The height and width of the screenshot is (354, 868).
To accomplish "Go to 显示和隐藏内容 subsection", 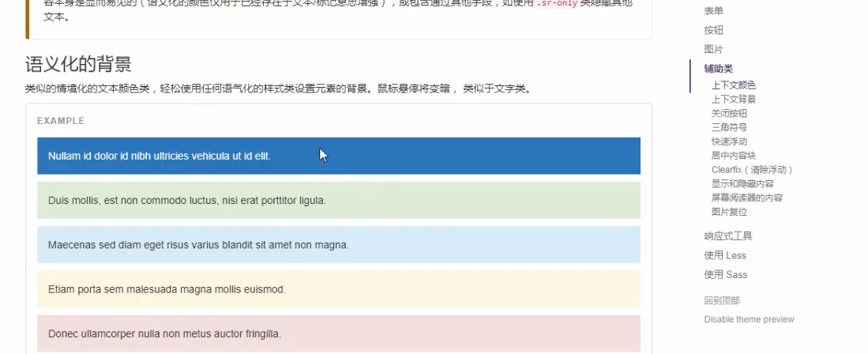I will tap(742, 184).
